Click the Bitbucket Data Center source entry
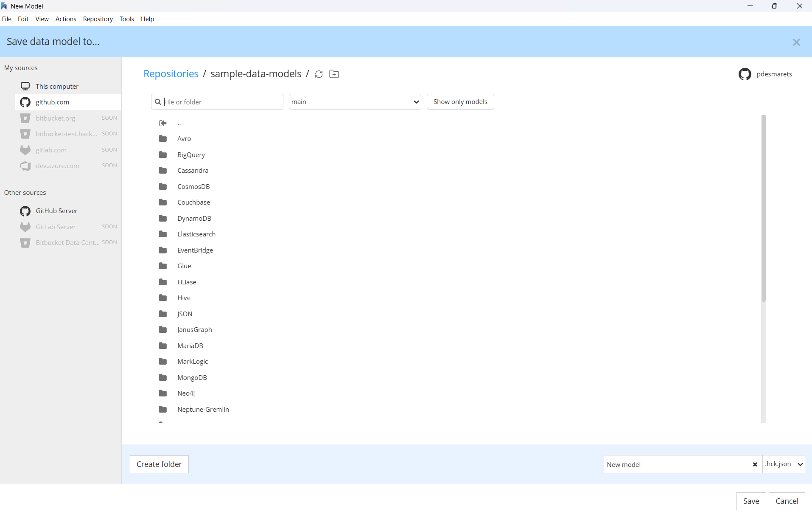This screenshot has width=812, height=517. (x=68, y=243)
